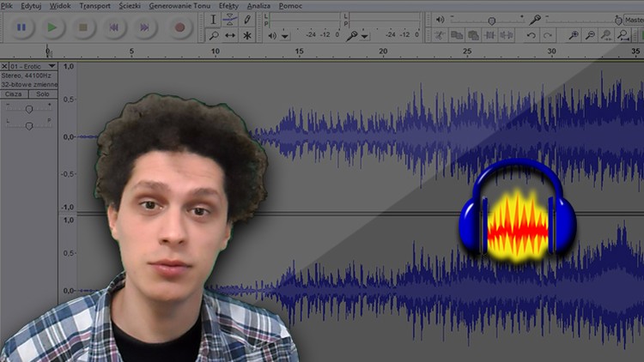The image size is (644, 362).
Task: Open the Generowanie Tonu menu
Action: click(x=179, y=6)
